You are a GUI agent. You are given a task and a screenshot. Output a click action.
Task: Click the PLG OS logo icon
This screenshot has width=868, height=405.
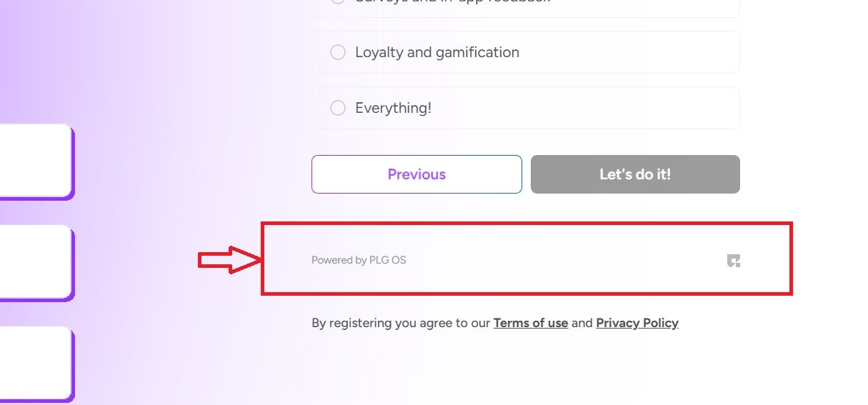tap(734, 261)
